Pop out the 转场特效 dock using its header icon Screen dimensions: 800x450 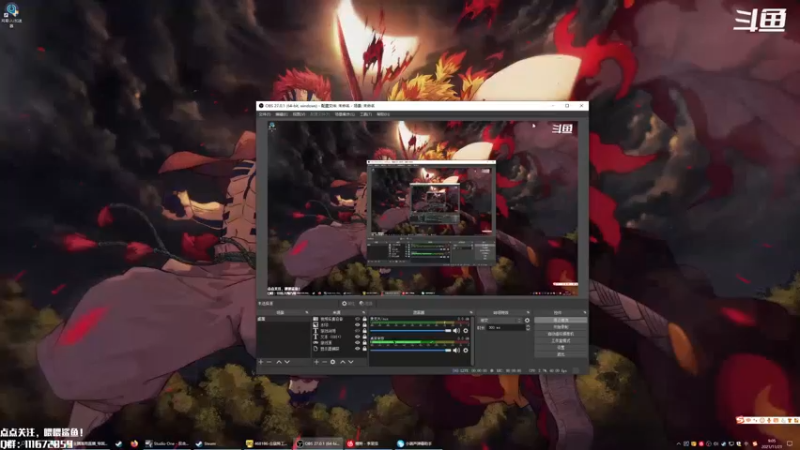pyautogui.click(x=528, y=312)
